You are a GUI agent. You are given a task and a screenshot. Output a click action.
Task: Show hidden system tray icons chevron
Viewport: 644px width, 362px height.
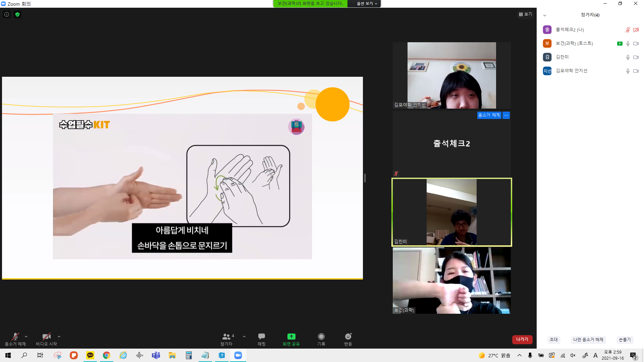(519, 355)
